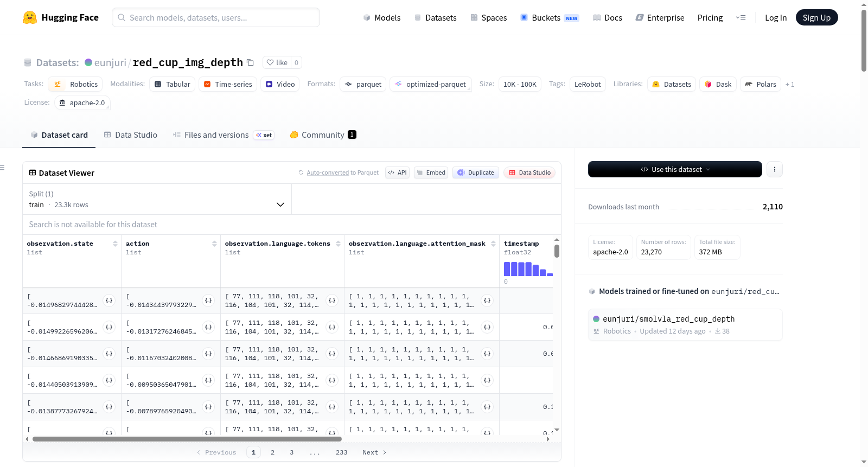Open the Files and versions tab
868x467 pixels.
point(223,135)
